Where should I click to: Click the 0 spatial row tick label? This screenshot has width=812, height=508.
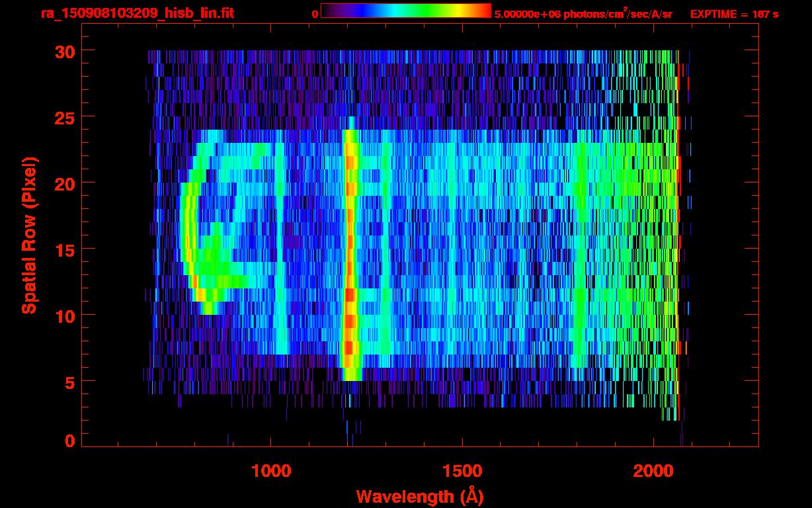tap(69, 441)
